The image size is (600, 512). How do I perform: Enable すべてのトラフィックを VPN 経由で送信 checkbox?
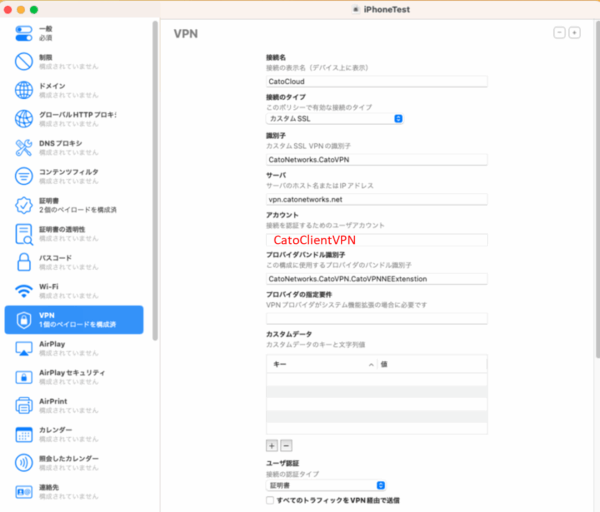click(270, 499)
